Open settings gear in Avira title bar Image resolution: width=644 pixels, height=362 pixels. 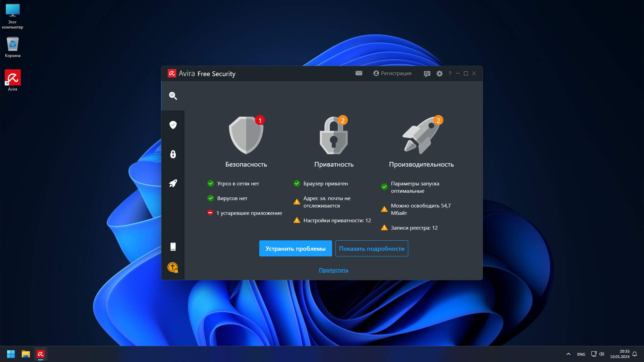[x=439, y=74]
